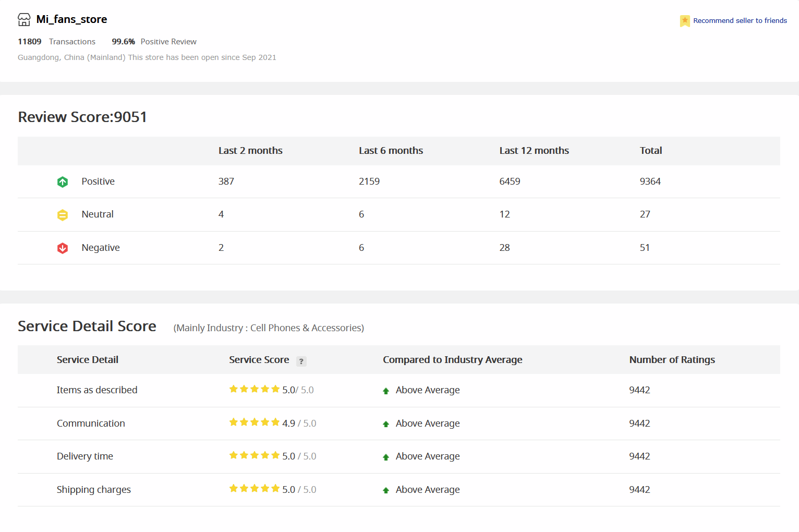
Task: Click the star rating for Items as described
Action: pos(255,389)
